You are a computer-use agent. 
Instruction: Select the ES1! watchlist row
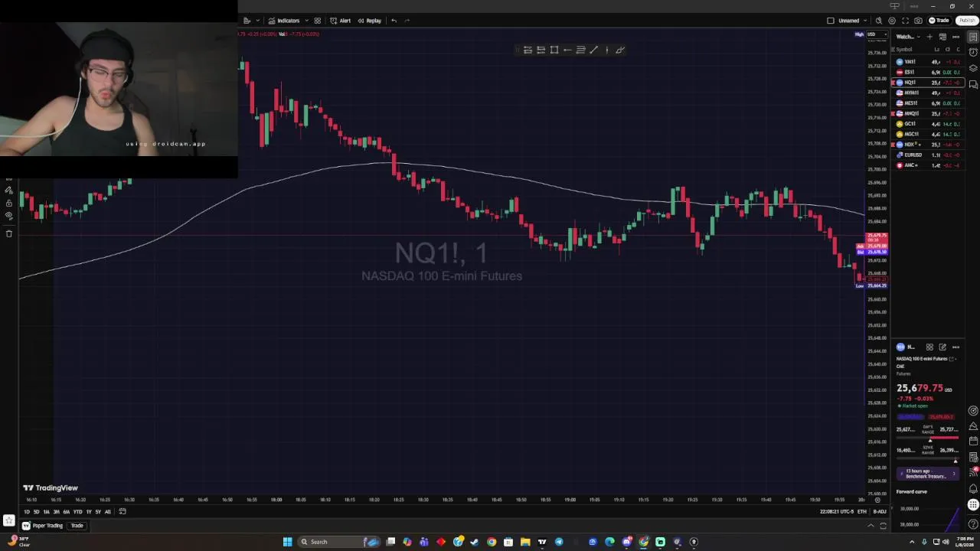click(x=928, y=72)
